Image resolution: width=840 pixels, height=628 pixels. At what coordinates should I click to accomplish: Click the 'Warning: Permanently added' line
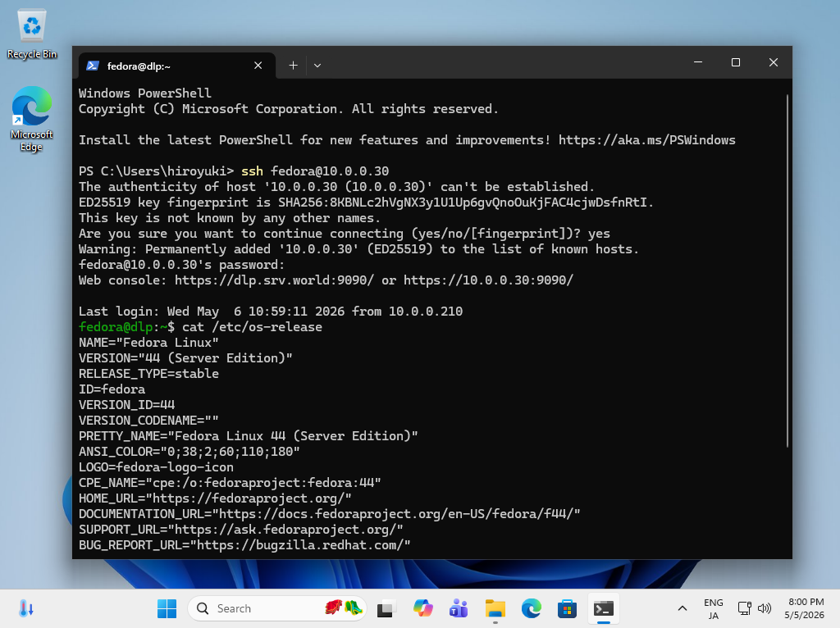click(x=359, y=249)
